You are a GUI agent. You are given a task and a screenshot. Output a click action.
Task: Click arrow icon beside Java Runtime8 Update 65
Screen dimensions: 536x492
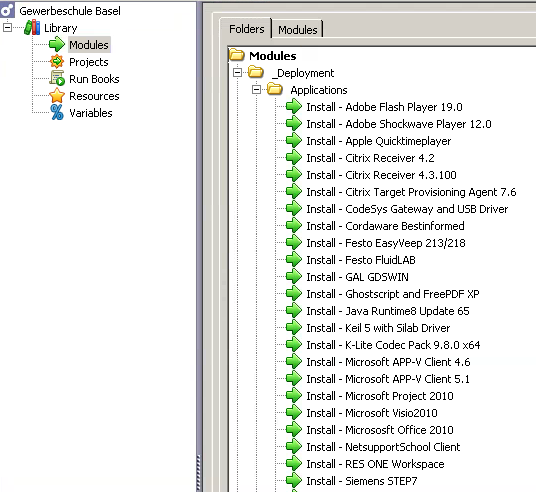tap(294, 310)
